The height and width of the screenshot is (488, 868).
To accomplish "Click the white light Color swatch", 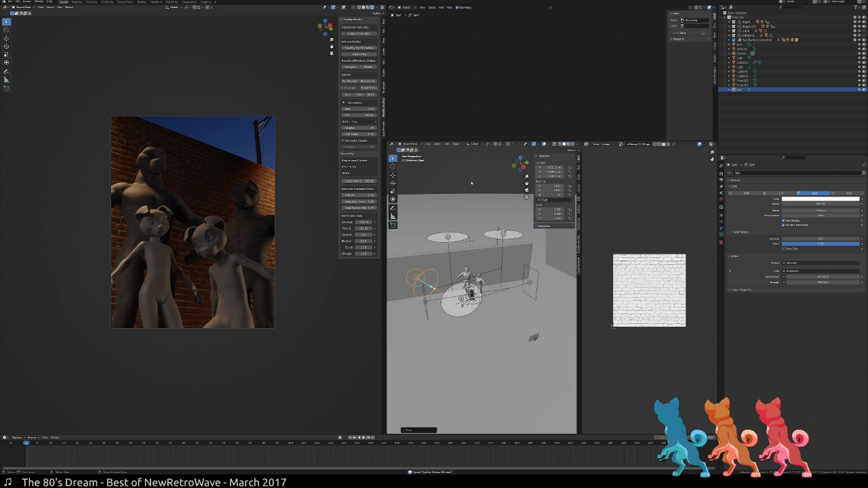I will click(x=821, y=199).
